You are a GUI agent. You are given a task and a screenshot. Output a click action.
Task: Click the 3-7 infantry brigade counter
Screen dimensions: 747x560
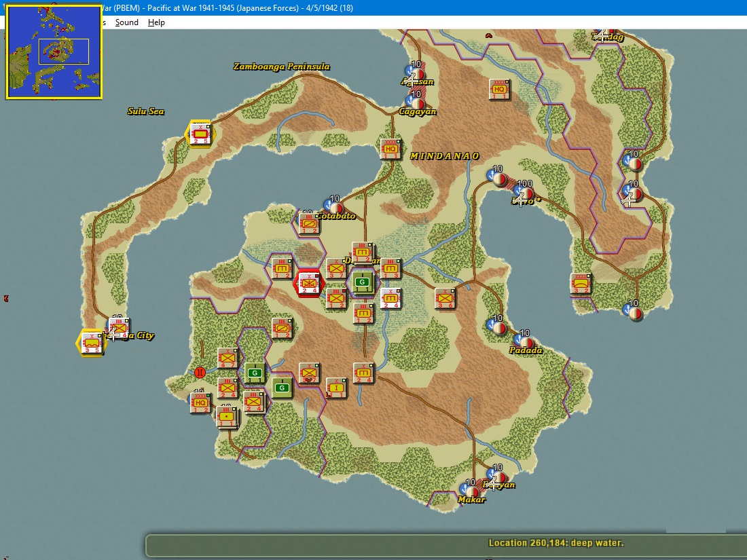click(x=336, y=269)
